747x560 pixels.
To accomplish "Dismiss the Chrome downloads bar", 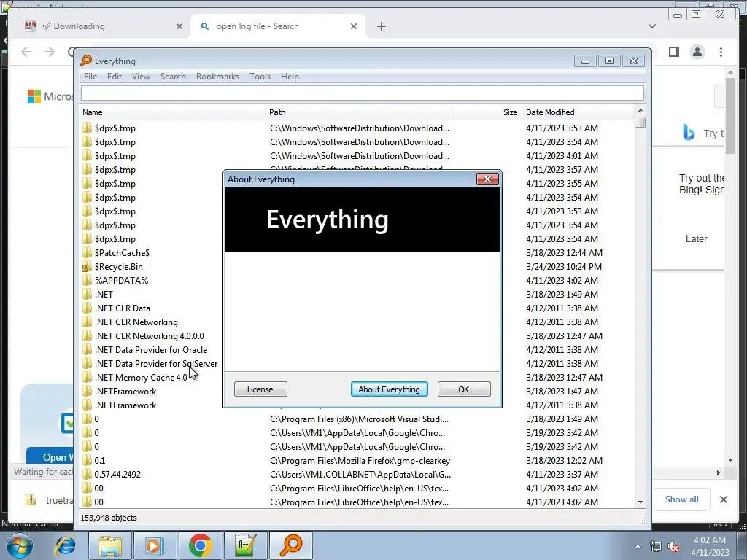I will [x=723, y=499].
